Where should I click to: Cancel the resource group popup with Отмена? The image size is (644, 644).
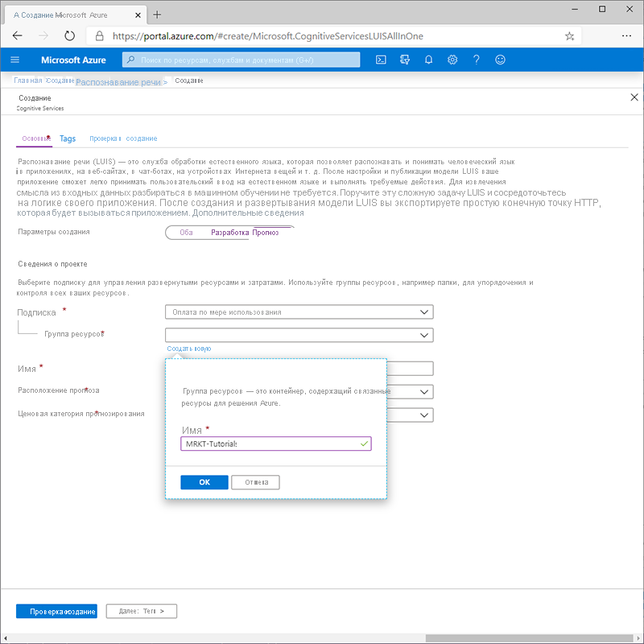(x=255, y=482)
